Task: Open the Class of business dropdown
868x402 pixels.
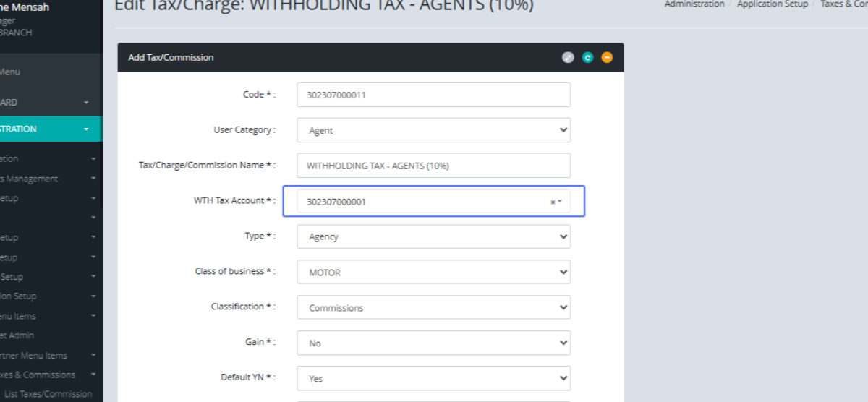Action: (433, 273)
